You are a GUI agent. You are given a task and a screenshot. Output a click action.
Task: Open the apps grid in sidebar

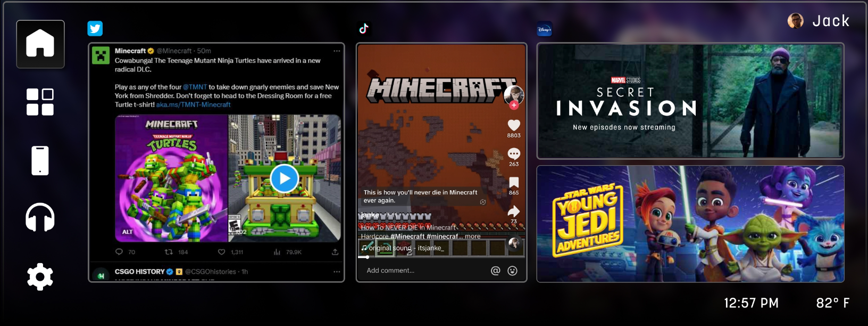pyautogui.click(x=40, y=102)
